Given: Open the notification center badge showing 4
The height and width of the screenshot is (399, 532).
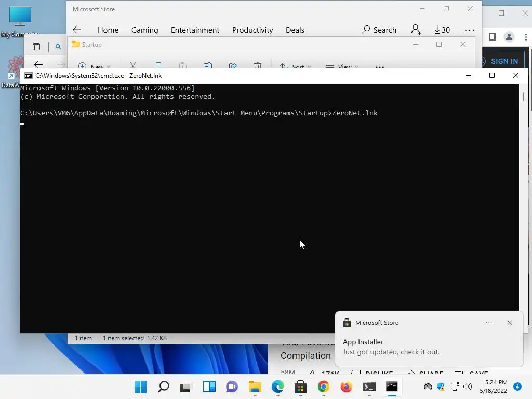Looking at the screenshot, I should point(517,387).
